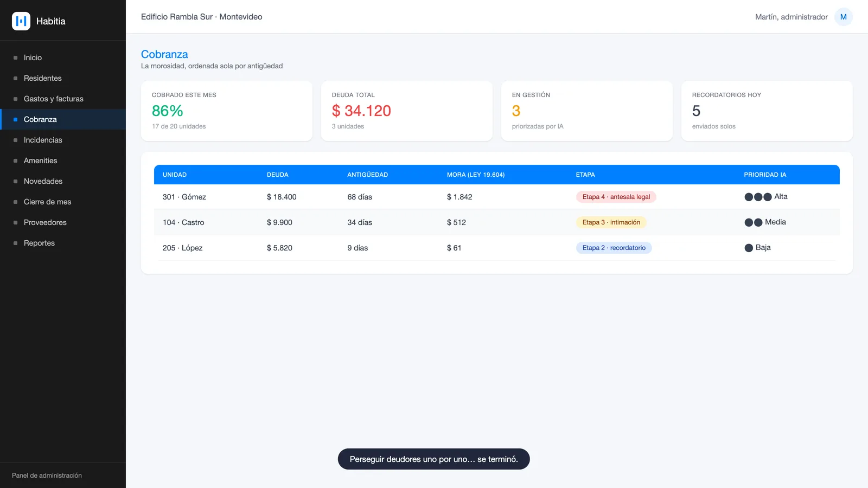Click the Habitia logo icon
The image size is (868, 488).
pyautogui.click(x=21, y=21)
